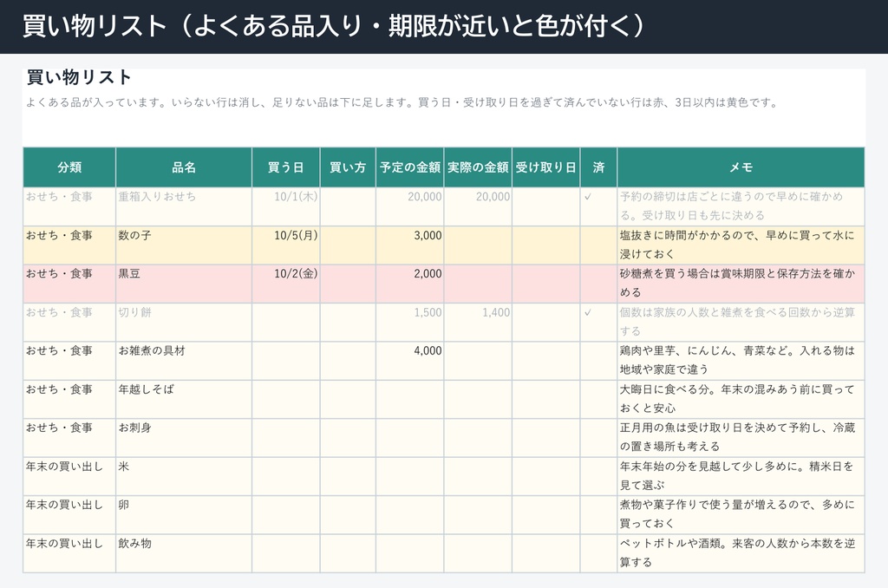
Task: Mark 卵 row as 済
Action: (x=598, y=515)
